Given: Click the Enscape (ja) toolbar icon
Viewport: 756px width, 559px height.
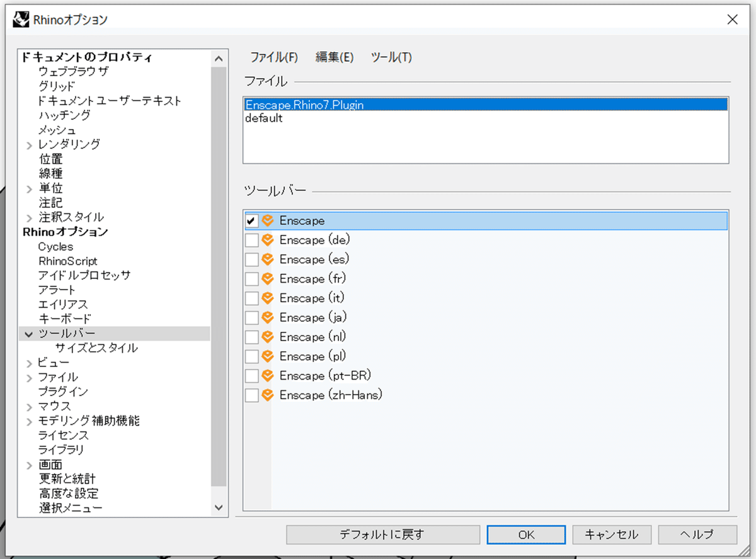Looking at the screenshot, I should 268,318.
